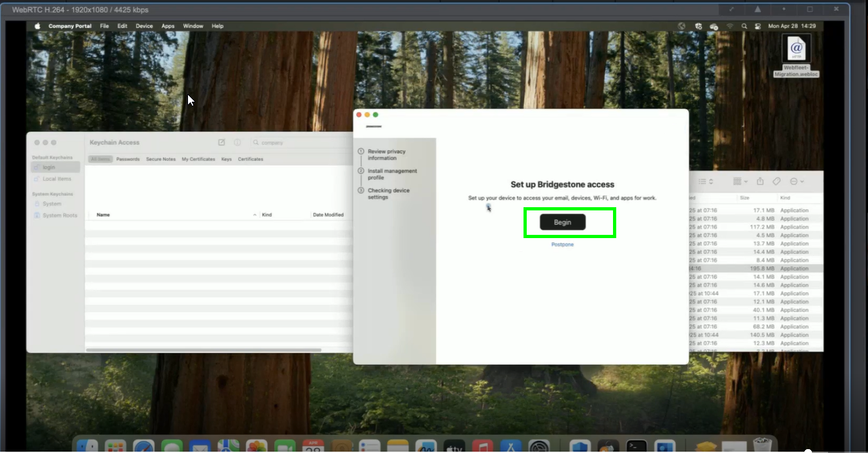Select the Webfleet-Migration.webloc desktop file
This screenshot has width=868, height=453.
(x=797, y=56)
